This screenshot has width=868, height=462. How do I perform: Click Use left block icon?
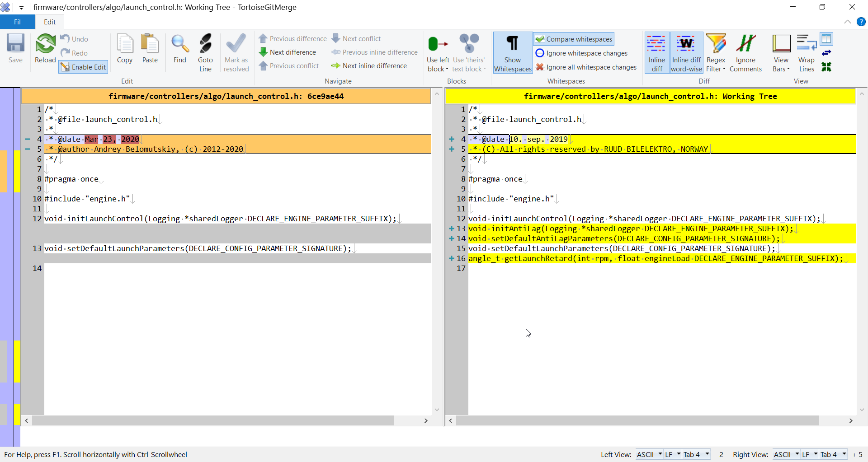point(438,44)
